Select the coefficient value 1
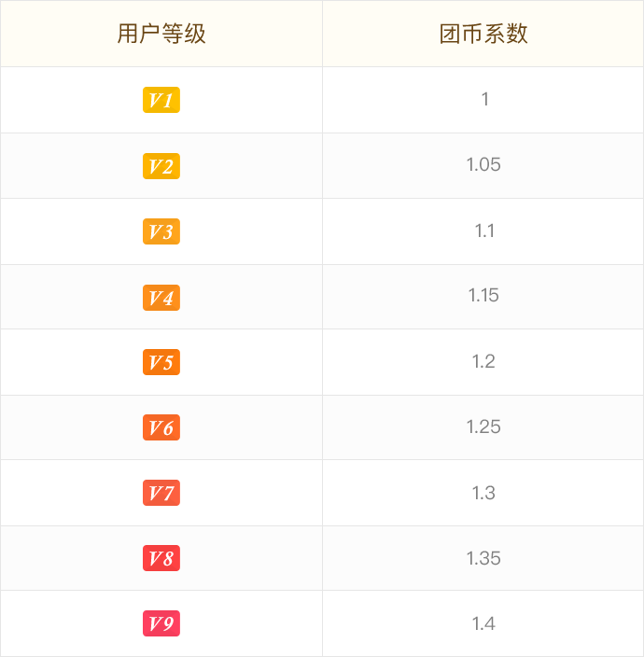 tap(484, 99)
